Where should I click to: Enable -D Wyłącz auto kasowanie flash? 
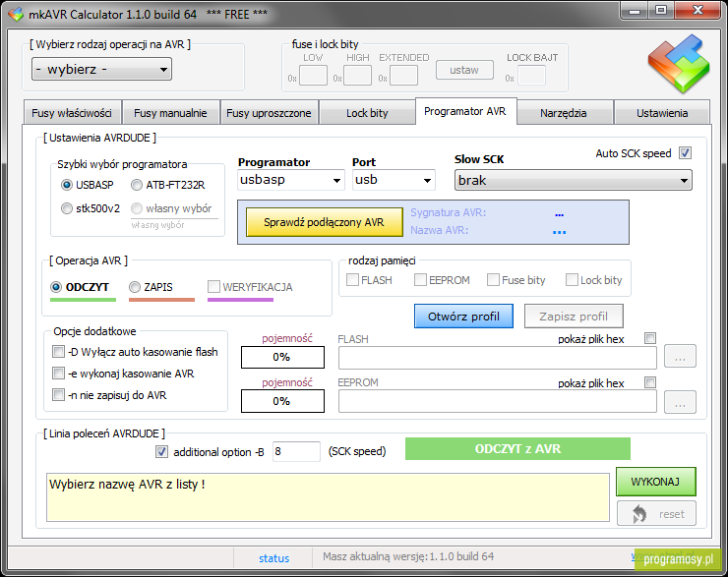click(58, 352)
